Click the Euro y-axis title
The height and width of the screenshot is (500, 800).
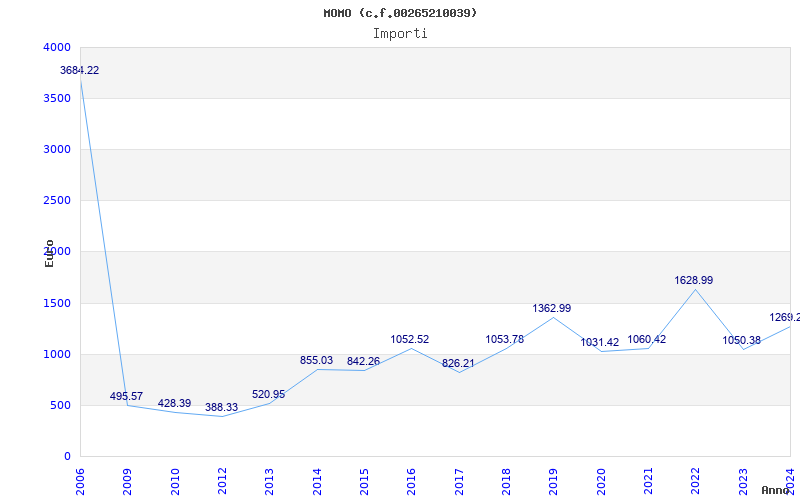[49, 254]
